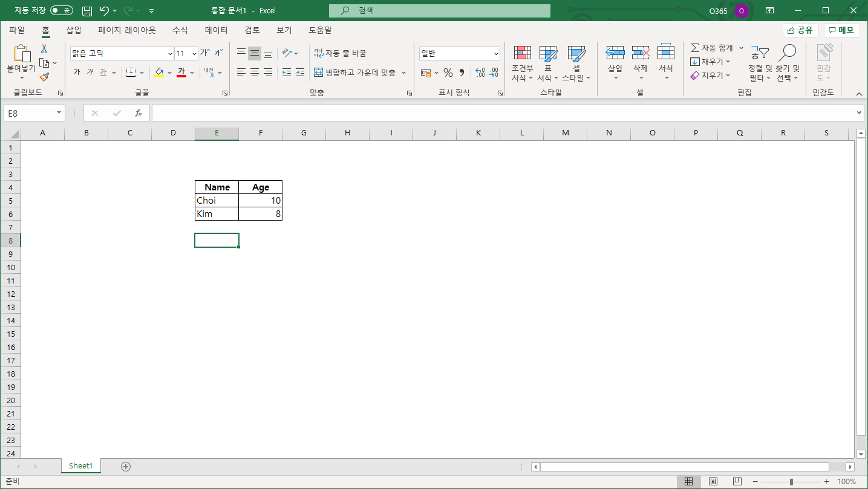Increase font size with the 가^ icon
The width and height of the screenshot is (868, 489).
point(205,53)
